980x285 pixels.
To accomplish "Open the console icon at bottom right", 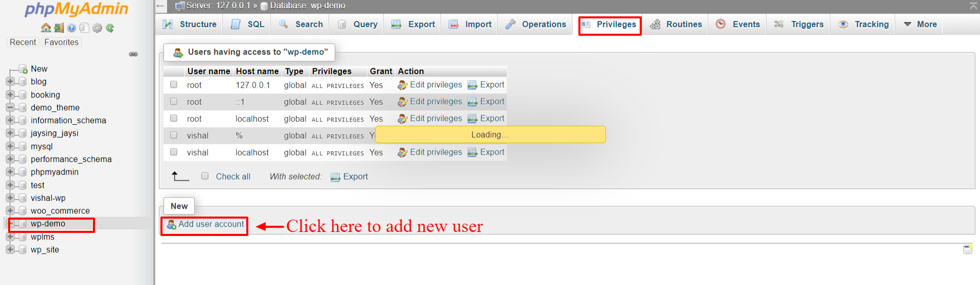I will pyautogui.click(x=968, y=249).
